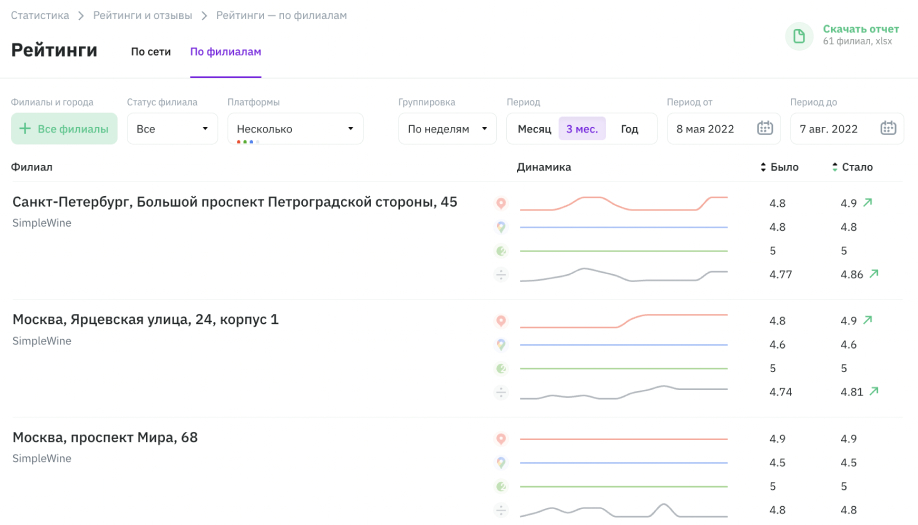
Task: Open the "Период от" calendar icon
Action: [x=765, y=128]
